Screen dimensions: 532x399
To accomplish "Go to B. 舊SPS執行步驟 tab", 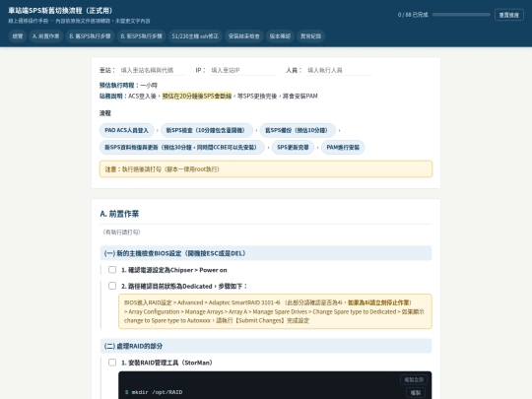I will click(x=90, y=36).
